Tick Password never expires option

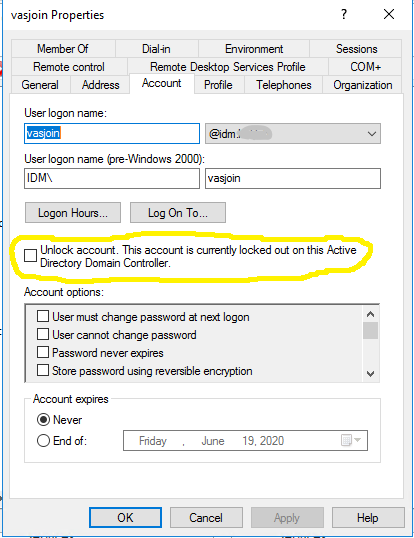pos(43,352)
